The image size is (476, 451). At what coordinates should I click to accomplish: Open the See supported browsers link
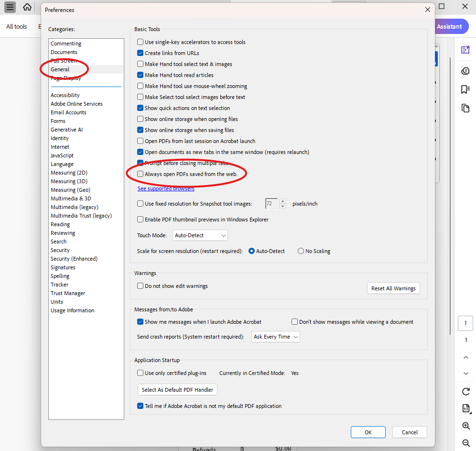pyautogui.click(x=165, y=188)
